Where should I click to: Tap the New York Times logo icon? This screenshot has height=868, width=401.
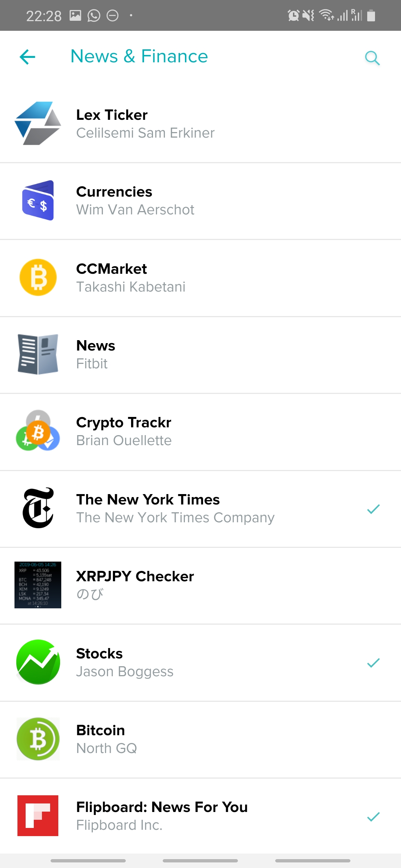tap(38, 508)
